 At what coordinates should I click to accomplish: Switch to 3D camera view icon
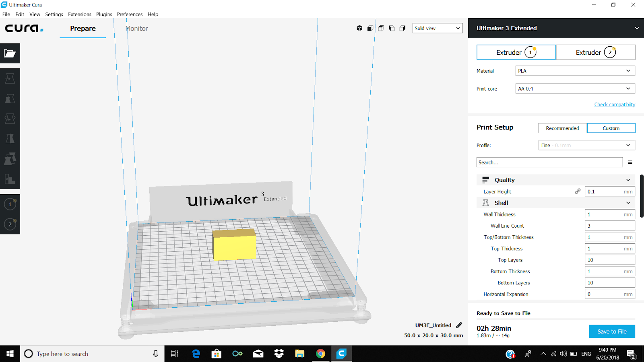(359, 28)
